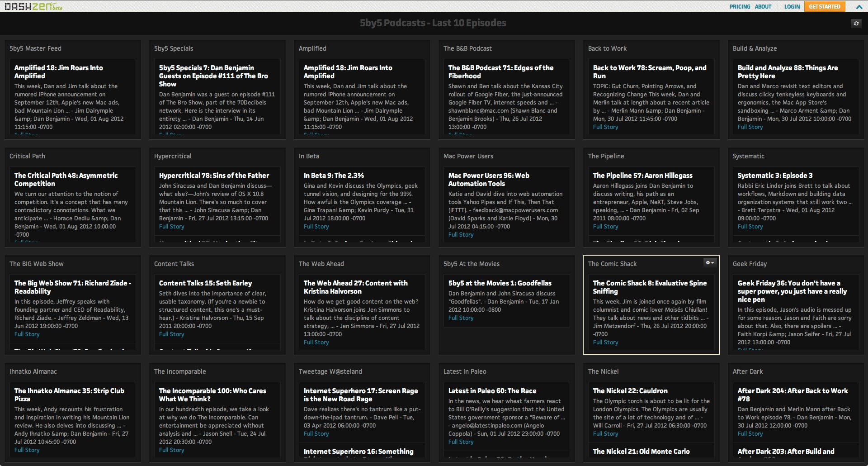Select The Incomparable widget header
Screen dimensions: 868x466
click(x=180, y=371)
